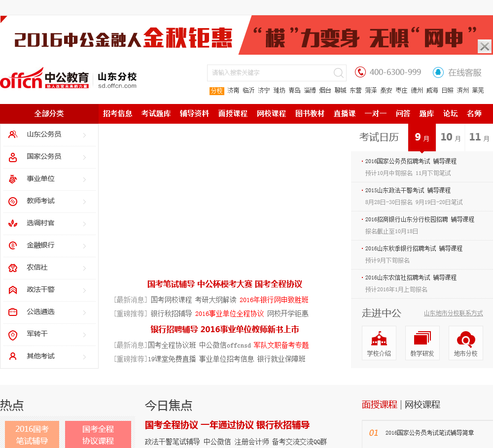Click the 山东公务员 category icon
This screenshot has width=493, height=448.
click(x=13, y=135)
